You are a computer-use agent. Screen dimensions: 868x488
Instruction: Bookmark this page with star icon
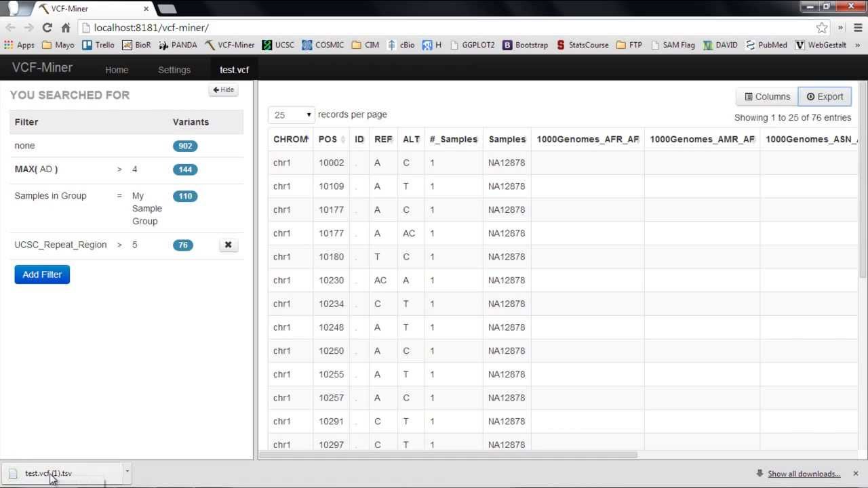coord(822,28)
